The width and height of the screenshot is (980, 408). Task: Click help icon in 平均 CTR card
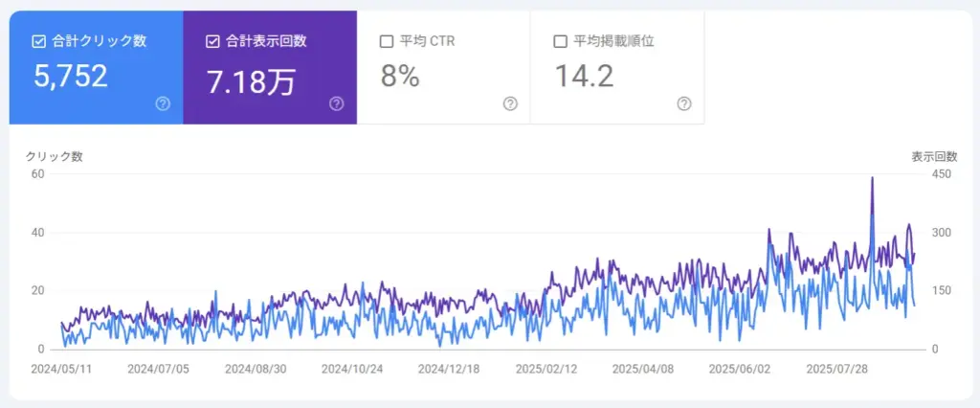tap(510, 103)
